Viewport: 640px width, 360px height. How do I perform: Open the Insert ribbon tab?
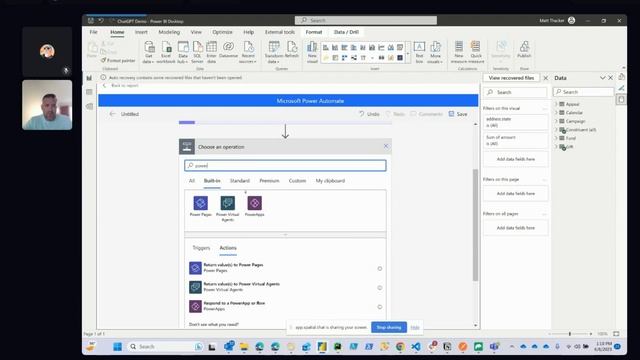coord(141,32)
